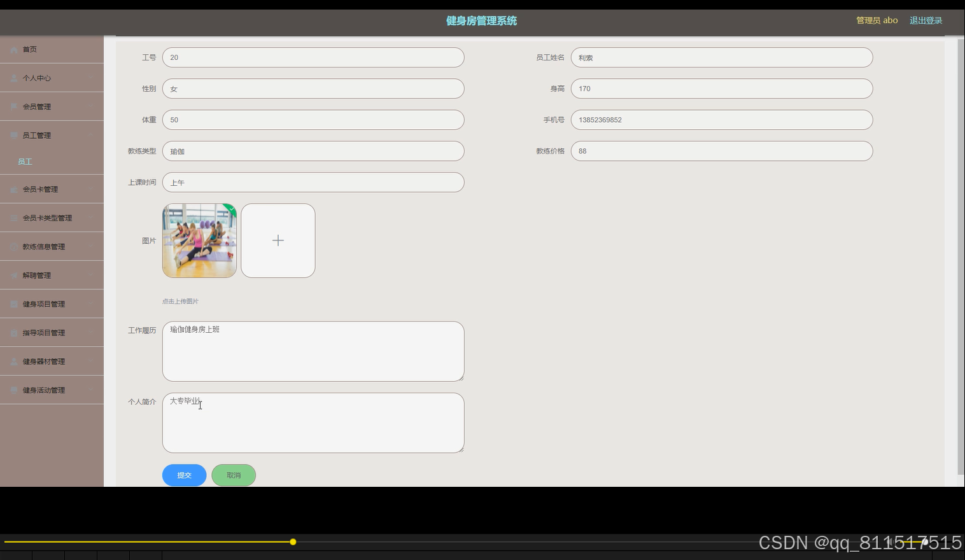Expand the 会员管理 menu chevron
Screen dimensions: 965x560
91,107
